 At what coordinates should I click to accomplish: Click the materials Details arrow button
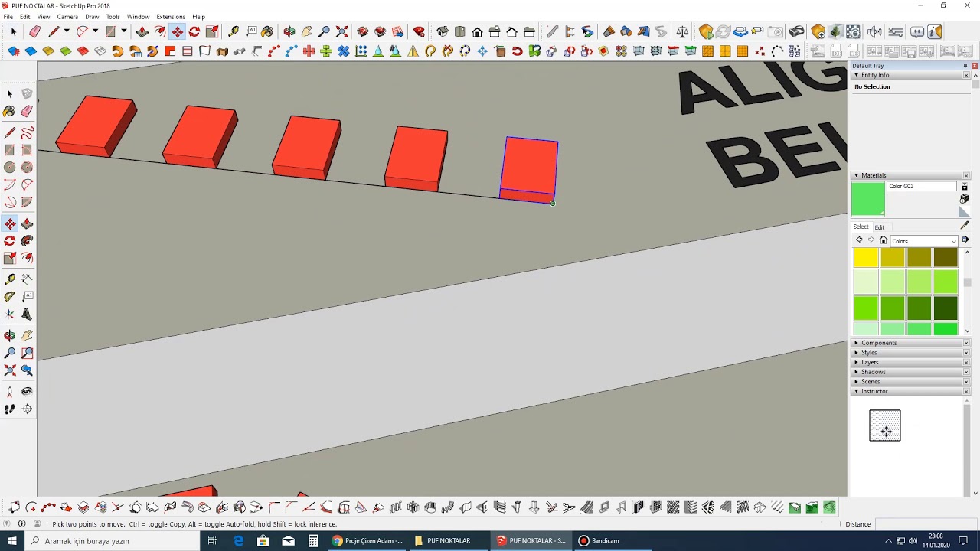(x=965, y=240)
